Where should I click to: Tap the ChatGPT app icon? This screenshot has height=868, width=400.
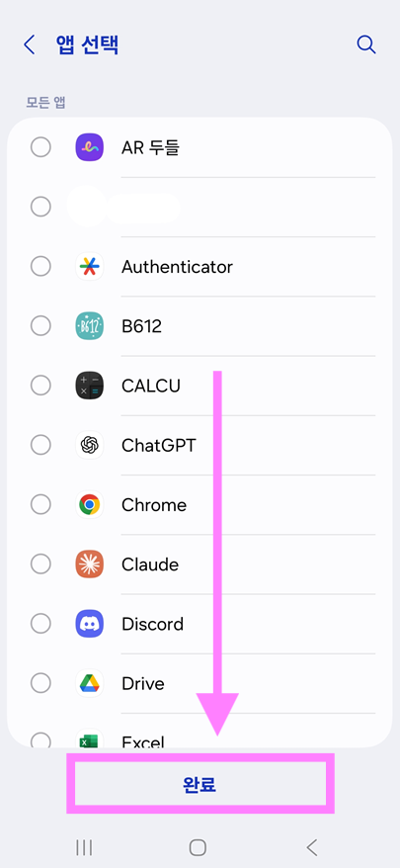click(x=89, y=445)
